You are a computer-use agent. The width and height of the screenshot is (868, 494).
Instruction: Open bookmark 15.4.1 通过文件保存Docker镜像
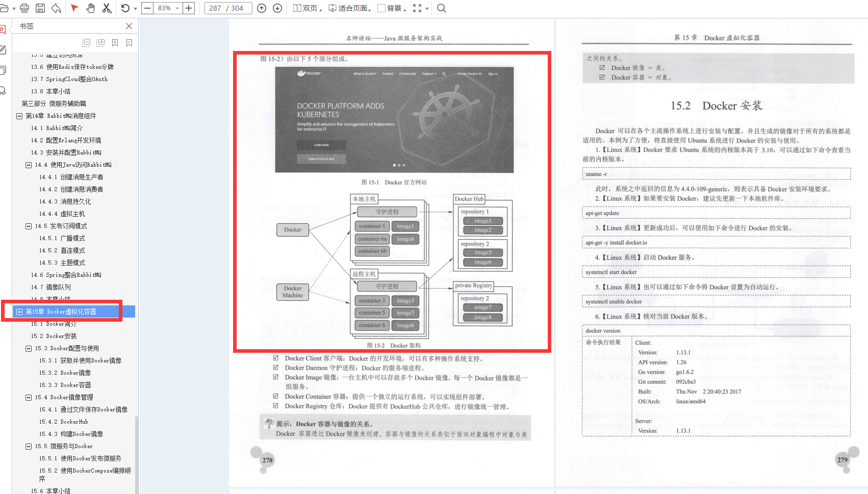(83, 409)
